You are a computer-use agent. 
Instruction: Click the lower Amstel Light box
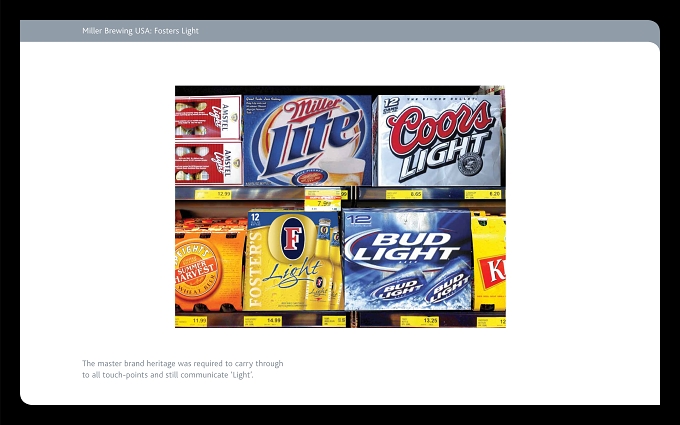209,163
